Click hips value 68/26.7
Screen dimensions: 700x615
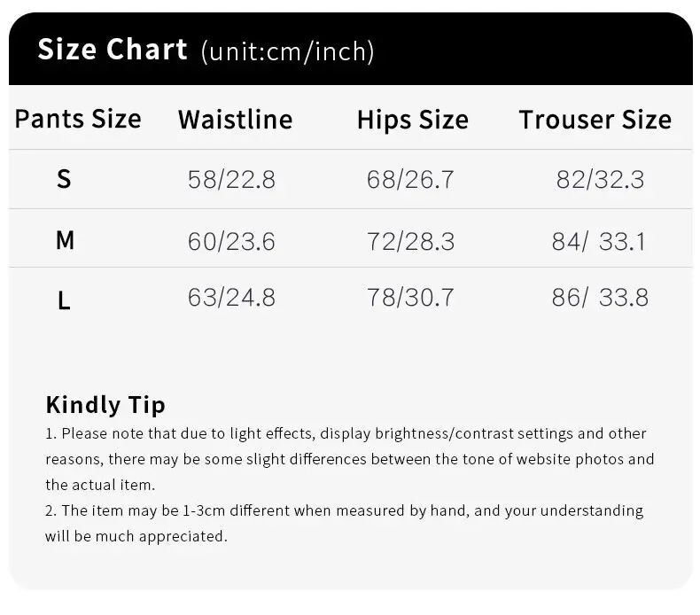[410, 180]
